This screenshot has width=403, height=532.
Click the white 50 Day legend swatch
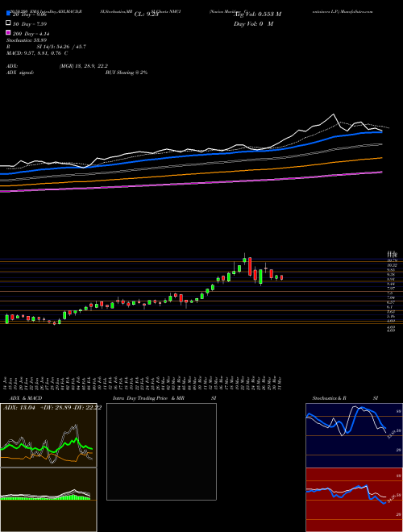[8, 23]
